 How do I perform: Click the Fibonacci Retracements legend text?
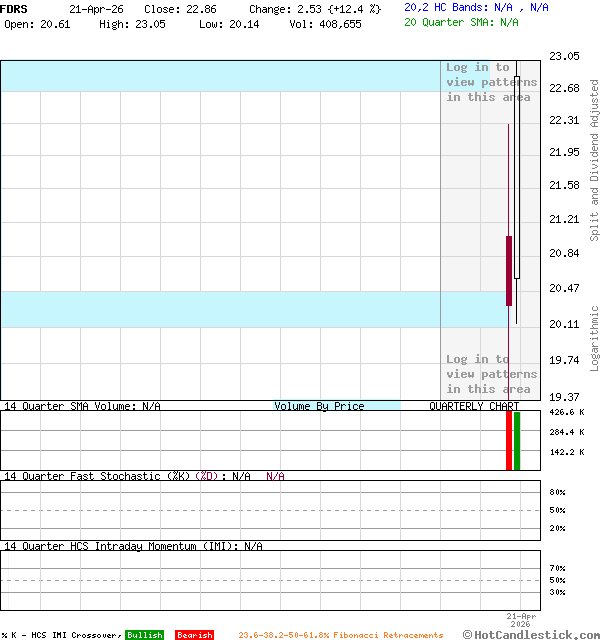tap(340, 635)
